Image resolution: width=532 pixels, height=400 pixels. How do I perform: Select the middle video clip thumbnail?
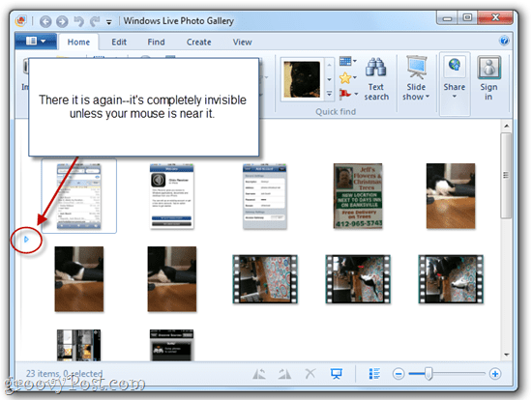[358, 279]
